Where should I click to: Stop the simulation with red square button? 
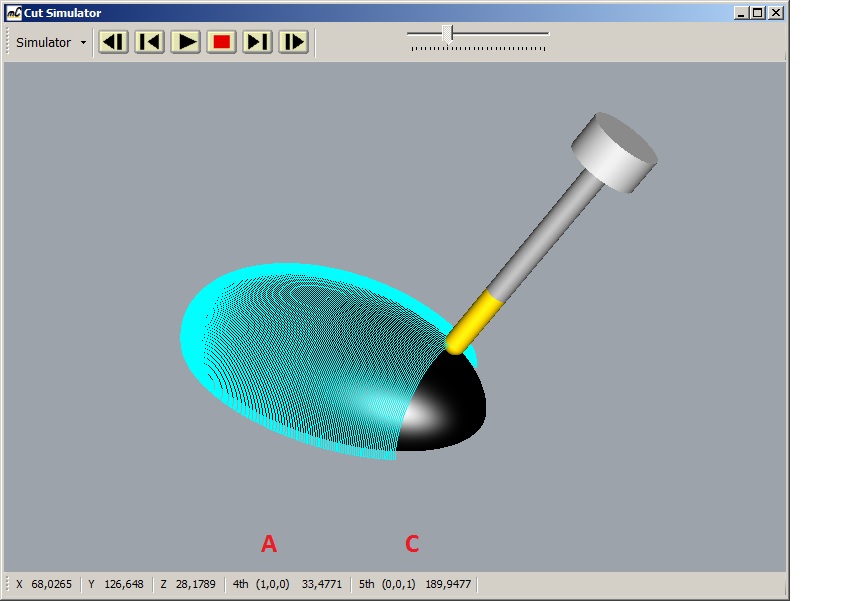(221, 42)
